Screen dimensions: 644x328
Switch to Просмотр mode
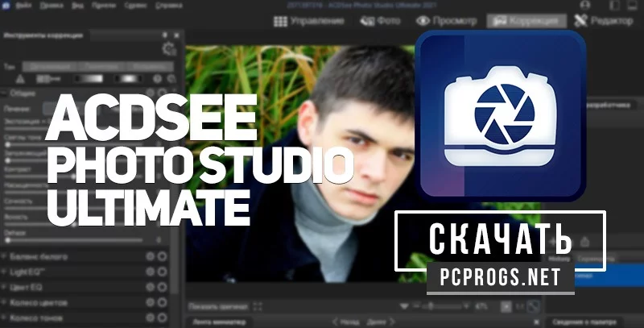446,21
